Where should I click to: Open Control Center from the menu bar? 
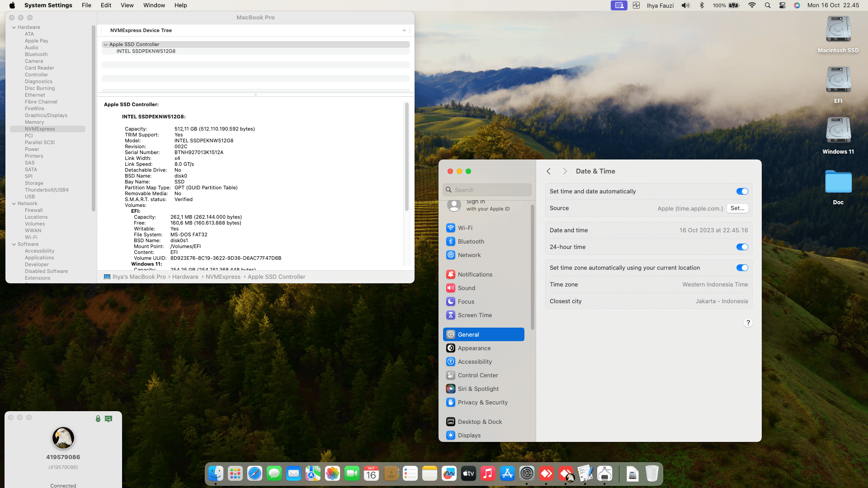click(782, 5)
